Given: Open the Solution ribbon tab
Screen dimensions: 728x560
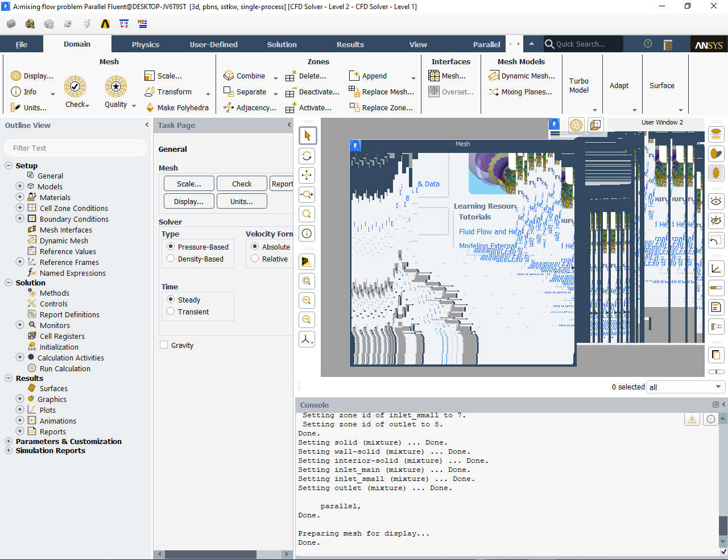Looking at the screenshot, I should [282, 44].
